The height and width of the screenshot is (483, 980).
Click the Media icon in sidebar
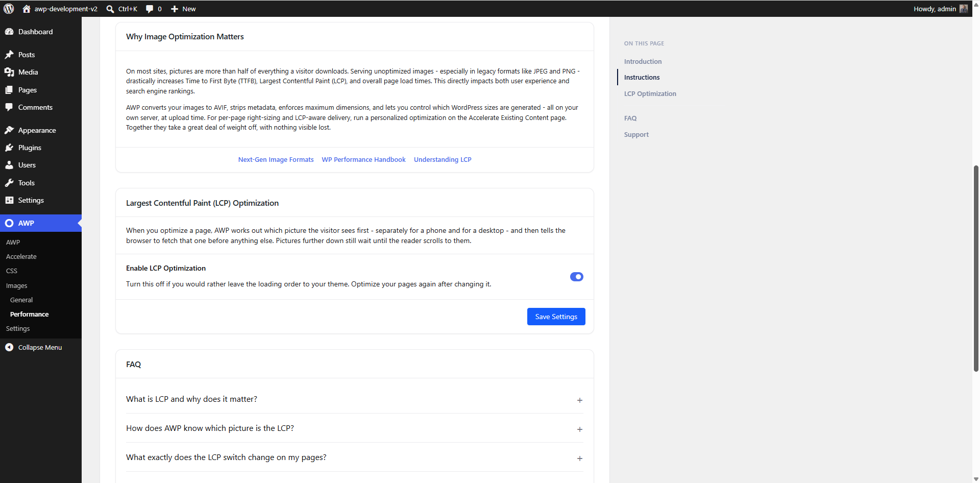[9, 72]
